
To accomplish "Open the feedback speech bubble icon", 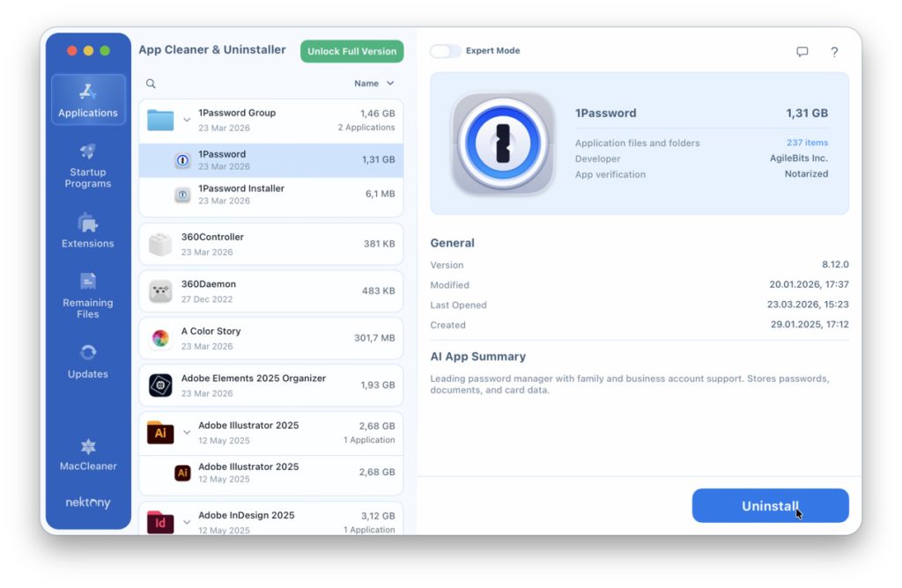I will [802, 52].
